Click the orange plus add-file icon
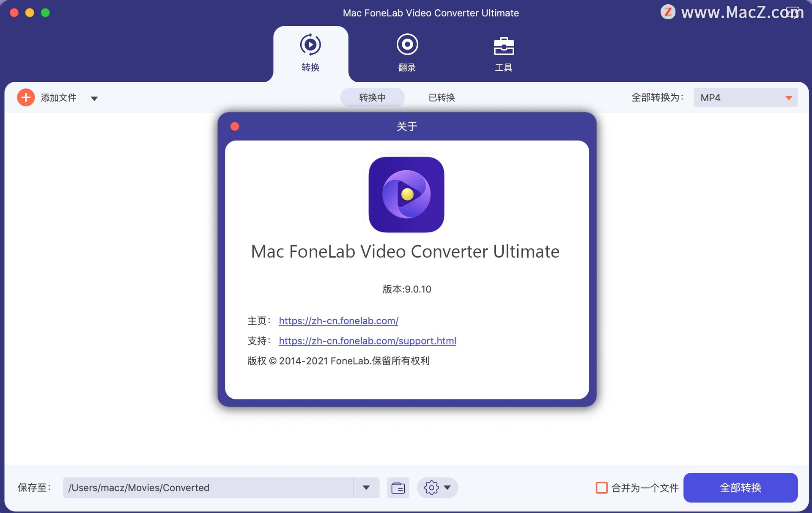812x513 pixels. pos(26,98)
